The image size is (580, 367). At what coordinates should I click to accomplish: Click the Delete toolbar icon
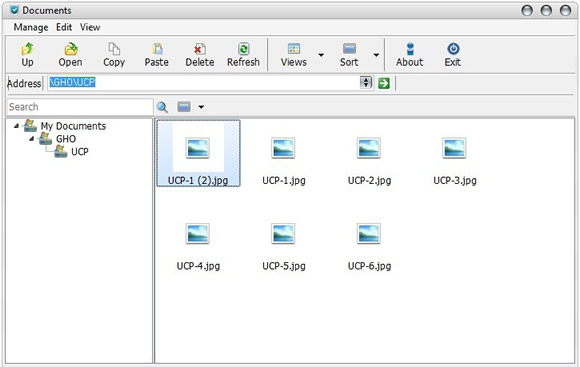pyautogui.click(x=200, y=48)
